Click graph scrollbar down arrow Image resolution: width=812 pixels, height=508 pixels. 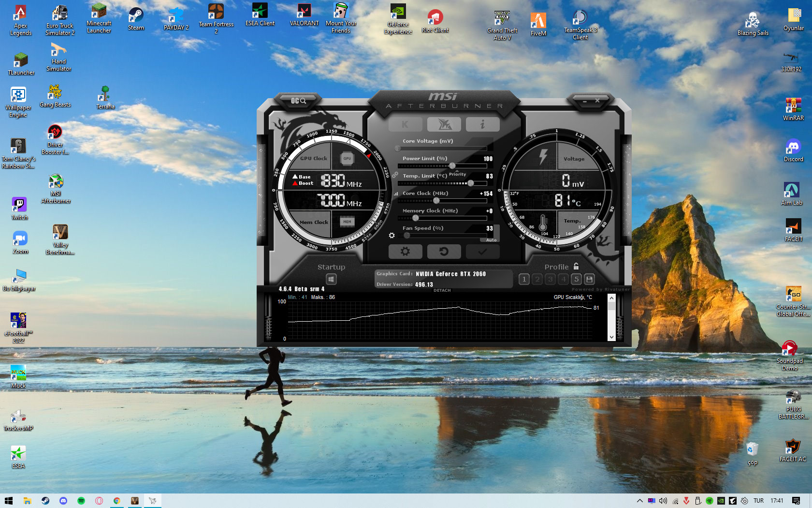point(611,337)
